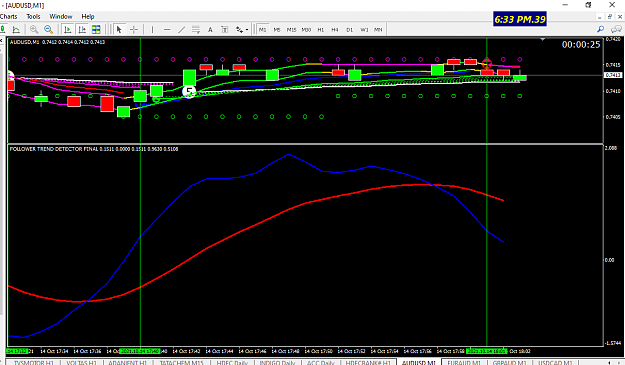
Task: Open the Help menu
Action: click(x=88, y=16)
